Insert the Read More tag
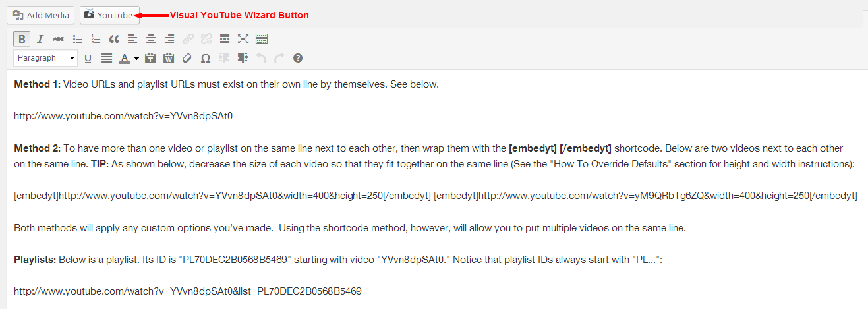The width and height of the screenshot is (868, 309). [x=225, y=39]
